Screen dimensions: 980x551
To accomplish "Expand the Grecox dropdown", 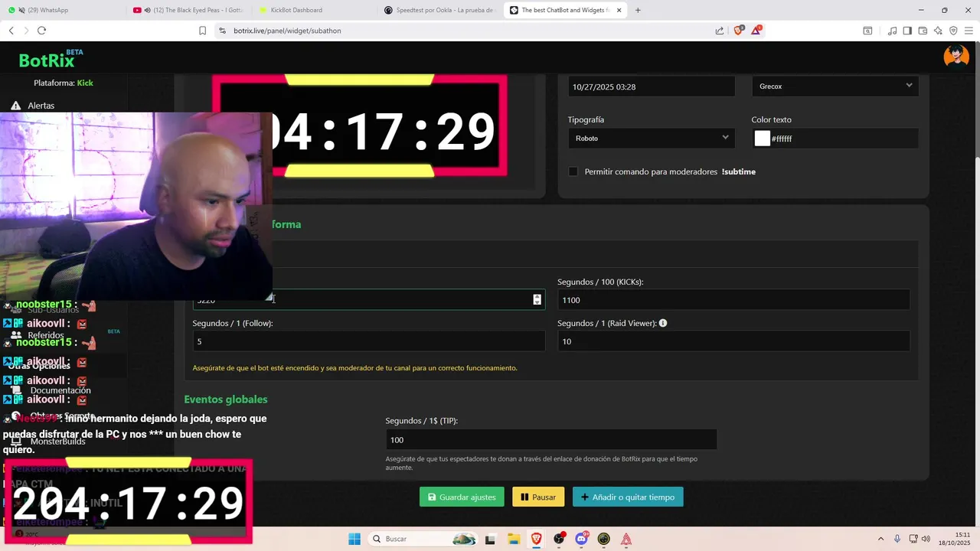I will pyautogui.click(x=835, y=86).
